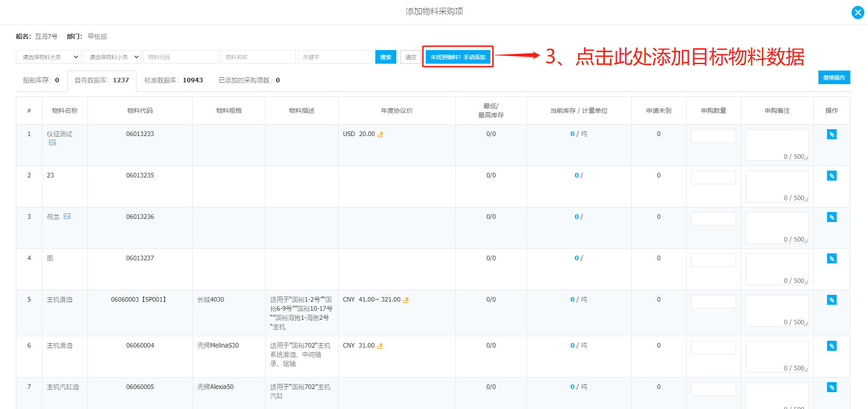This screenshot has width=868, height=409.
Task: Focus the 物料名称 search field
Action: point(258,57)
